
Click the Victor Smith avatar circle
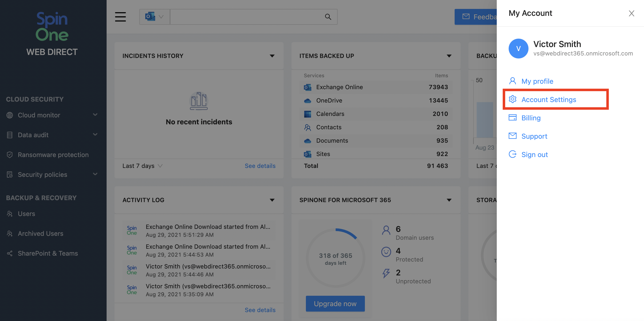point(518,49)
